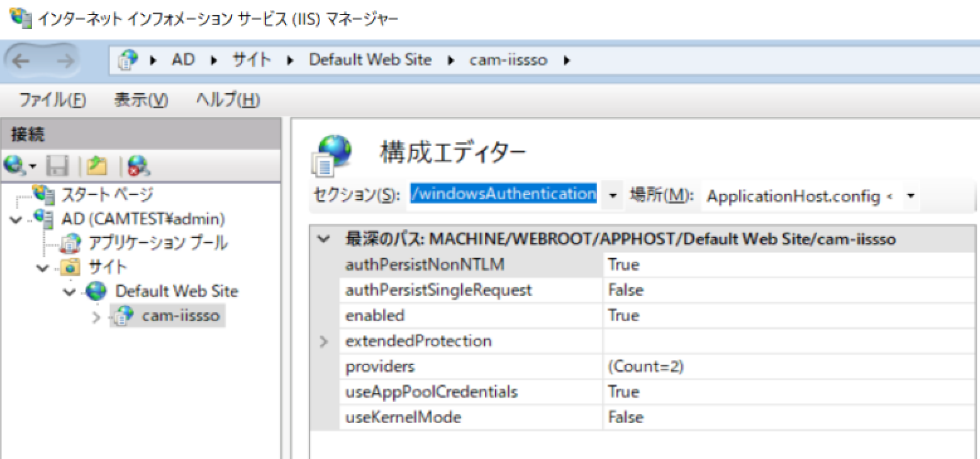
Task: Click the section path windowsAuthentication input field
Action: [x=503, y=195]
